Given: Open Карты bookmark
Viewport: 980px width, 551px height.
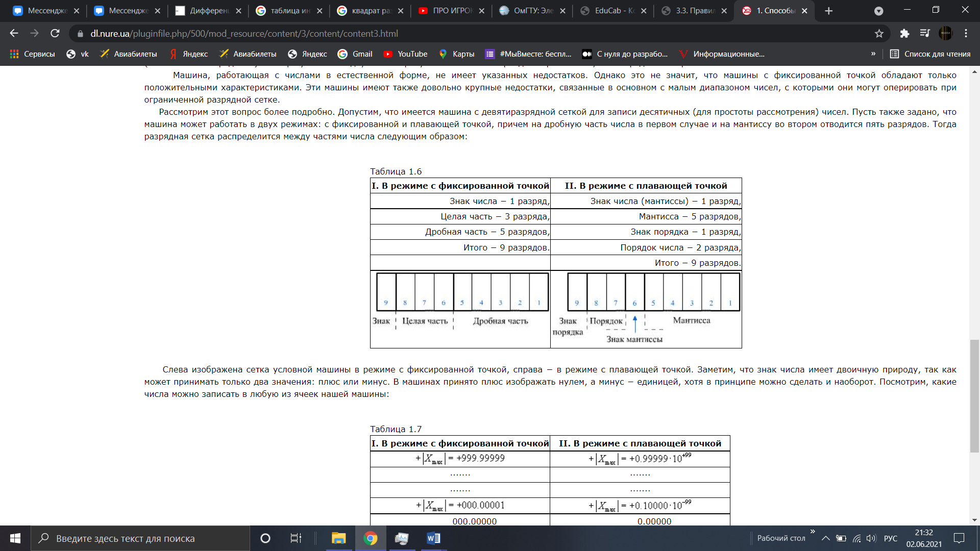Looking at the screenshot, I should pyautogui.click(x=457, y=54).
